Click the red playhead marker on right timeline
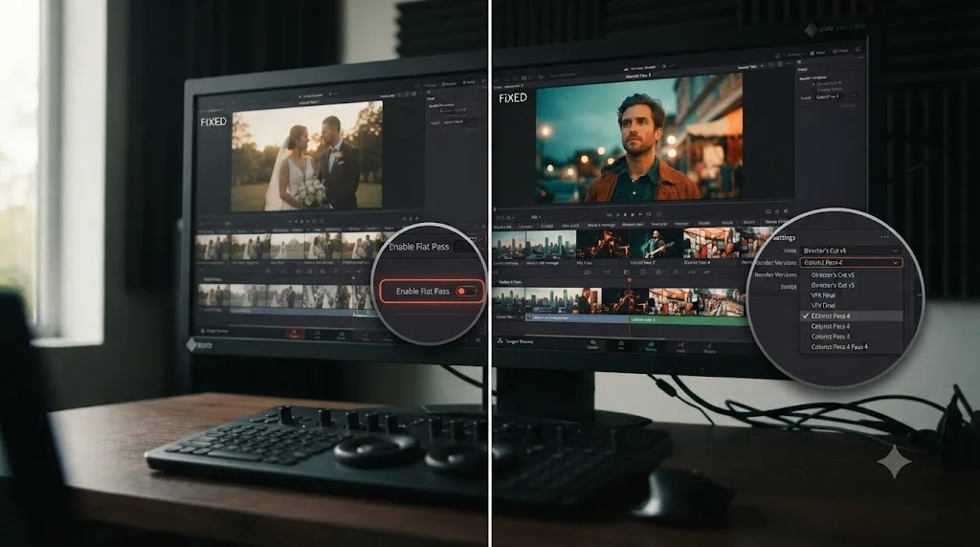Image resolution: width=980 pixels, height=547 pixels. pos(630,281)
